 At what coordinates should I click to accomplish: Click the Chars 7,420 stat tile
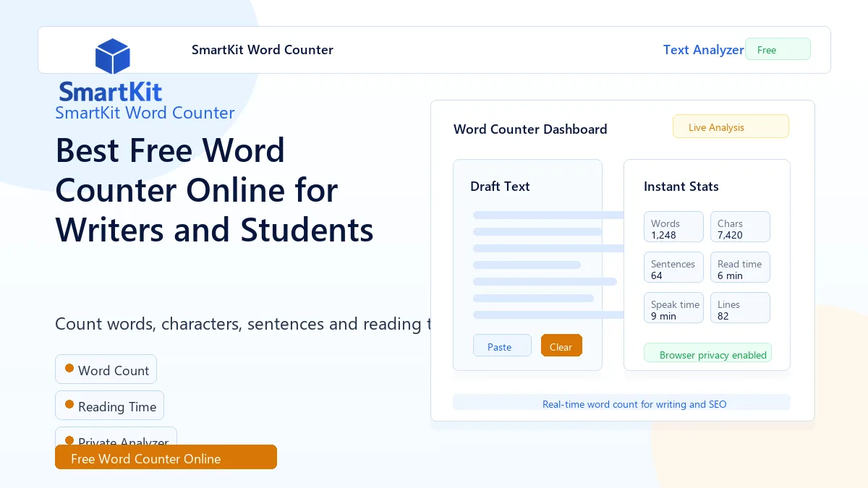(x=740, y=227)
